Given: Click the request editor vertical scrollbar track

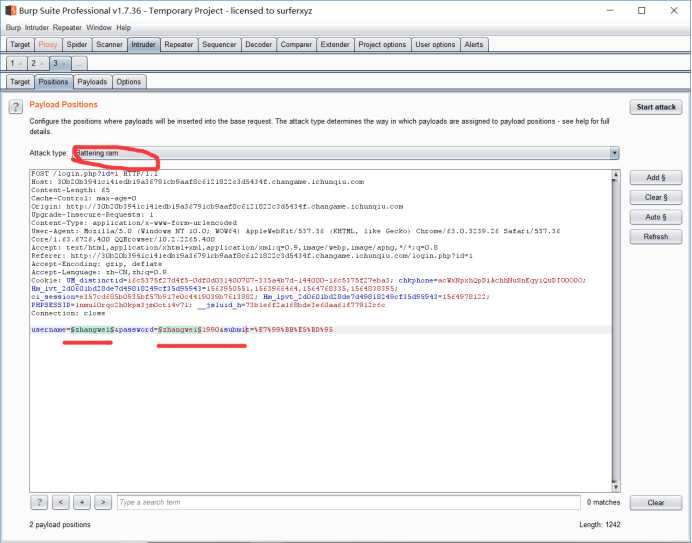Looking at the screenshot, I should [616, 331].
